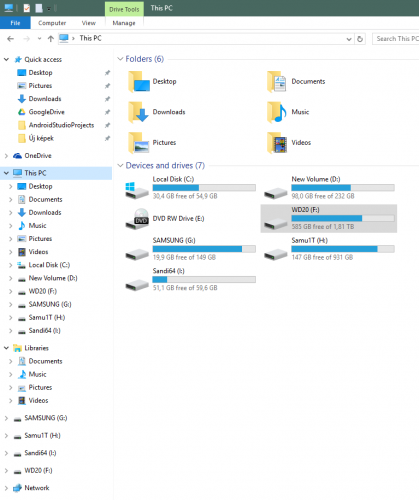The height and width of the screenshot is (500, 419).
Task: Refresh the This PC view
Action: tap(360, 39)
